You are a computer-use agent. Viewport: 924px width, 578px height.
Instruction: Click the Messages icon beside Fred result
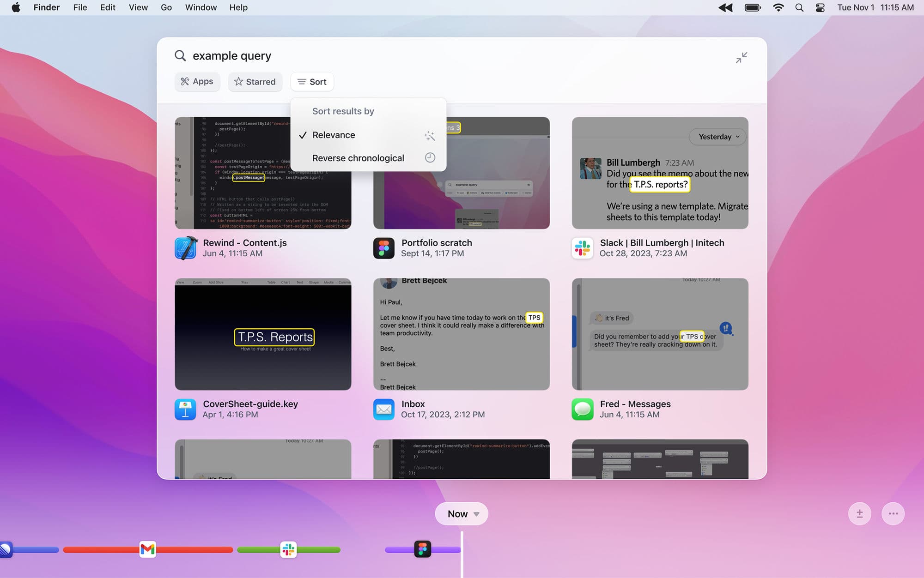(x=583, y=409)
